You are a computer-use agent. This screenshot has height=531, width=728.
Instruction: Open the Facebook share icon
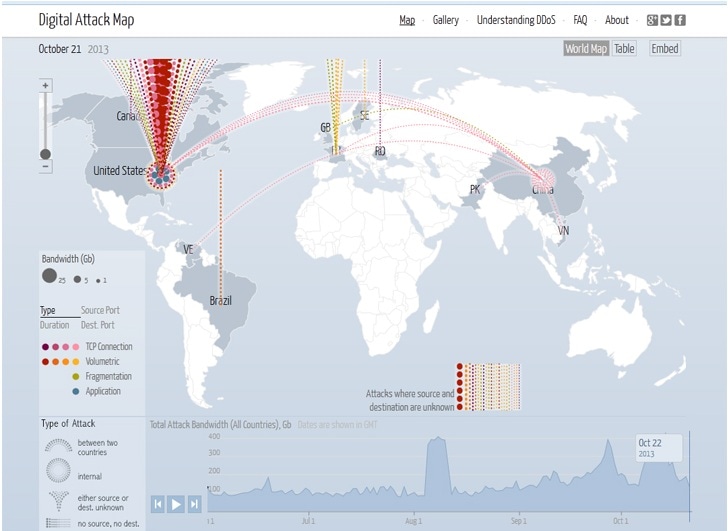680,20
